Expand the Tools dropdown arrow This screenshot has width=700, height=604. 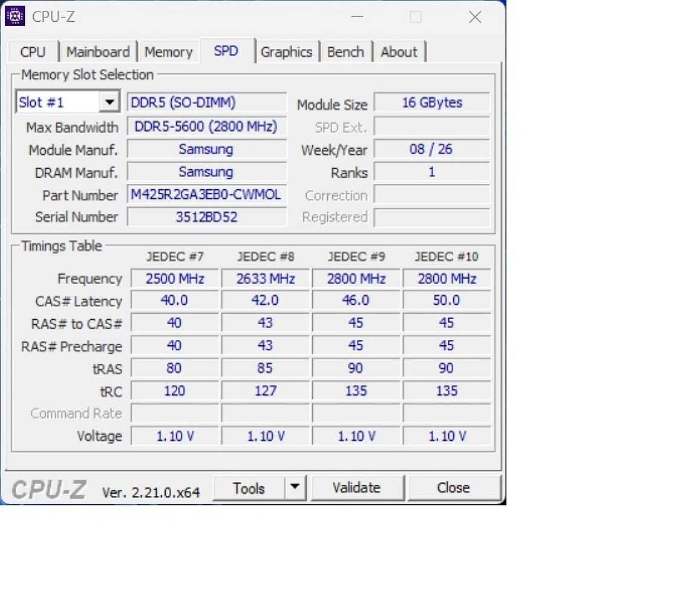[295, 487]
